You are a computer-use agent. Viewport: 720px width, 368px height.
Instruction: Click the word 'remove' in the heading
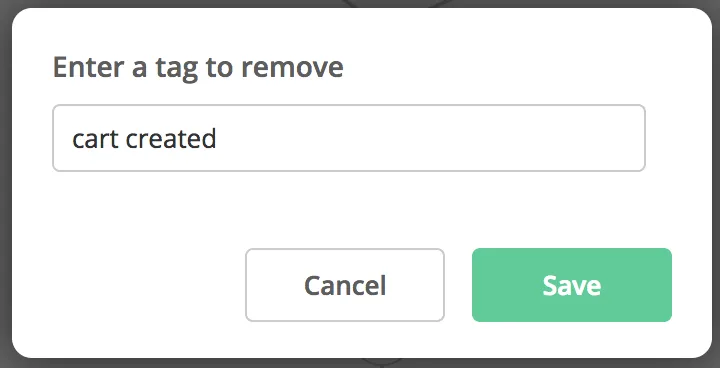coord(292,68)
